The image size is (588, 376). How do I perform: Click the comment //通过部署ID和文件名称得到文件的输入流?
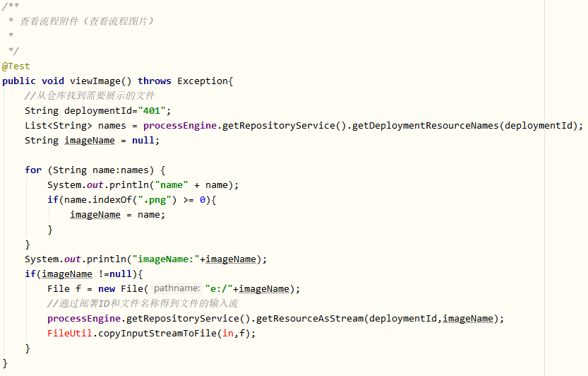[143, 303]
